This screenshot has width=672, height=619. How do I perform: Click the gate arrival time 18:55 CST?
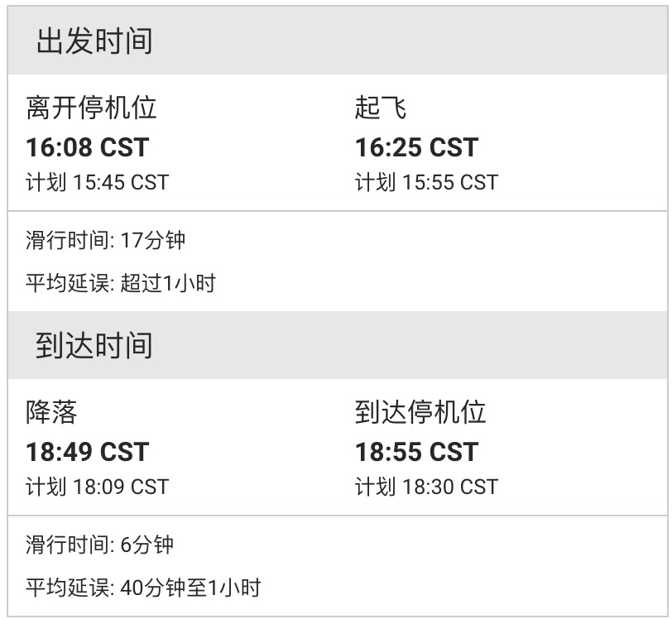point(416,452)
